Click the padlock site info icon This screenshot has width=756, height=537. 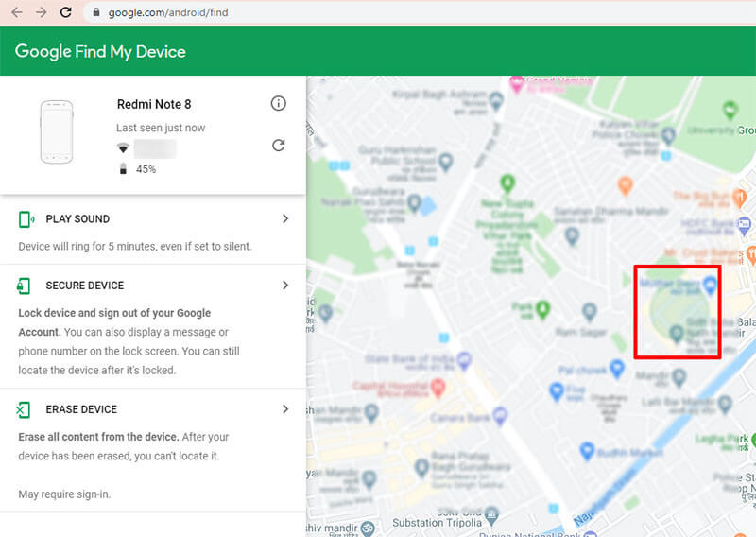96,12
